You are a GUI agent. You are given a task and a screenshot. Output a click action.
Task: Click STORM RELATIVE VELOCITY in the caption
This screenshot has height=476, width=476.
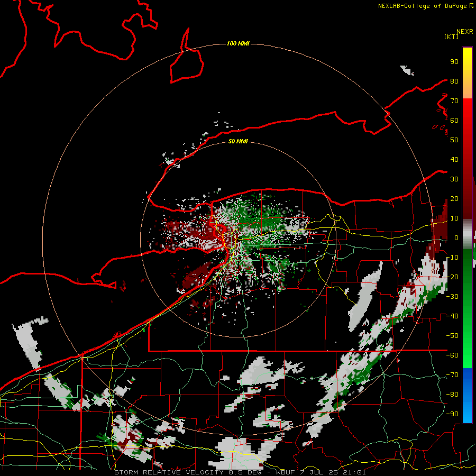[169, 472]
